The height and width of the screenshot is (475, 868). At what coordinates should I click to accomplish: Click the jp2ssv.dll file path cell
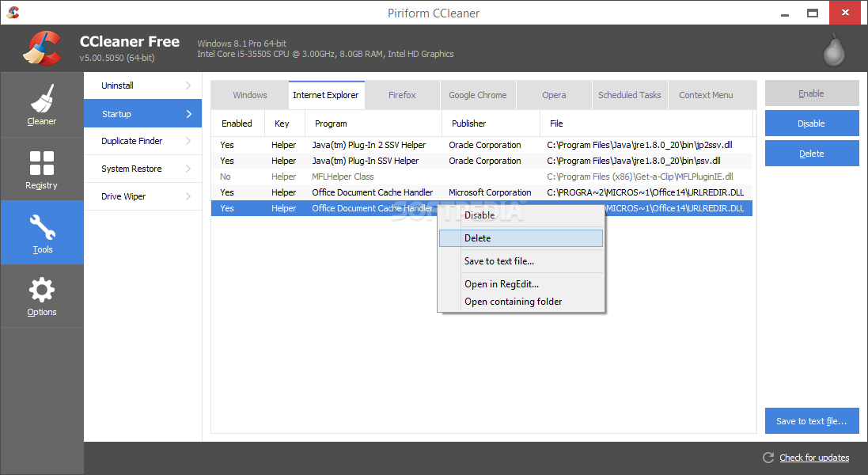(639, 145)
